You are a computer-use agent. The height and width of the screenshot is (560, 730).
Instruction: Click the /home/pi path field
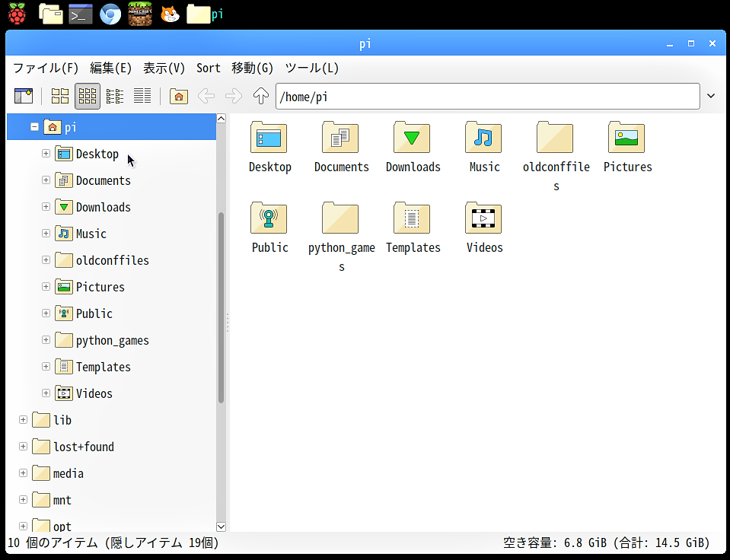pyautogui.click(x=487, y=97)
